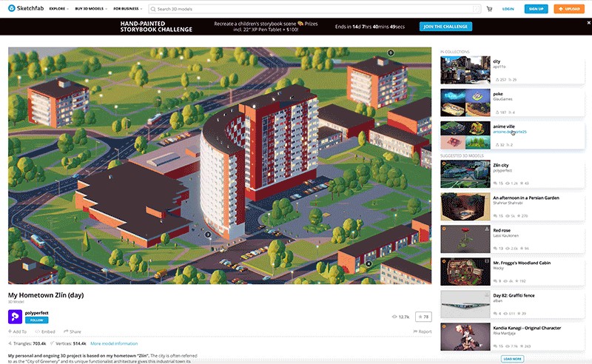The width and height of the screenshot is (592, 364).
Task: Click the search 3D models field
Action: click(314, 9)
